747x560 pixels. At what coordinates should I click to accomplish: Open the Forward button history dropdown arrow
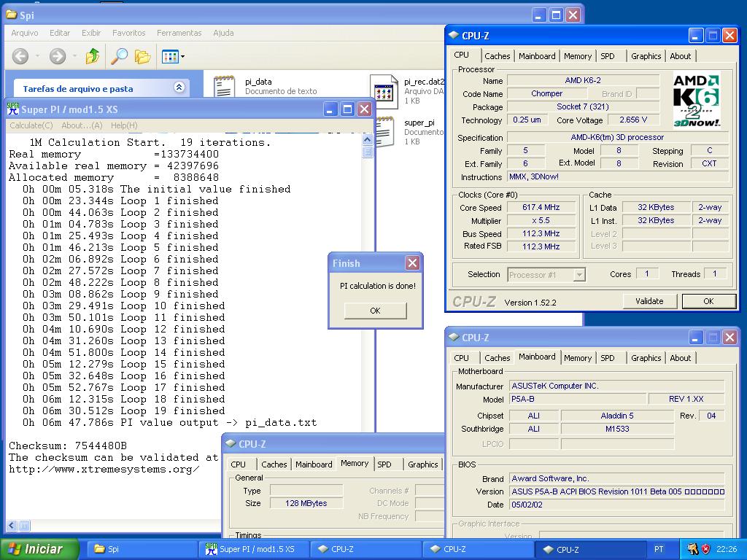75,56
